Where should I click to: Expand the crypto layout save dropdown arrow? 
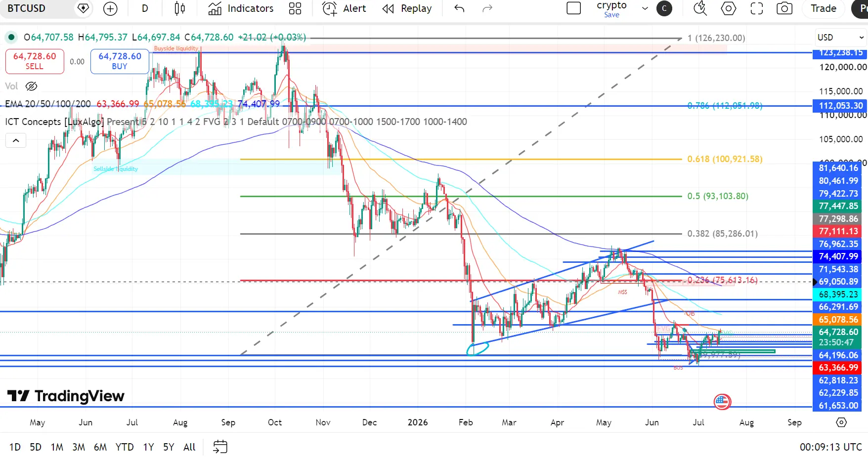point(645,8)
